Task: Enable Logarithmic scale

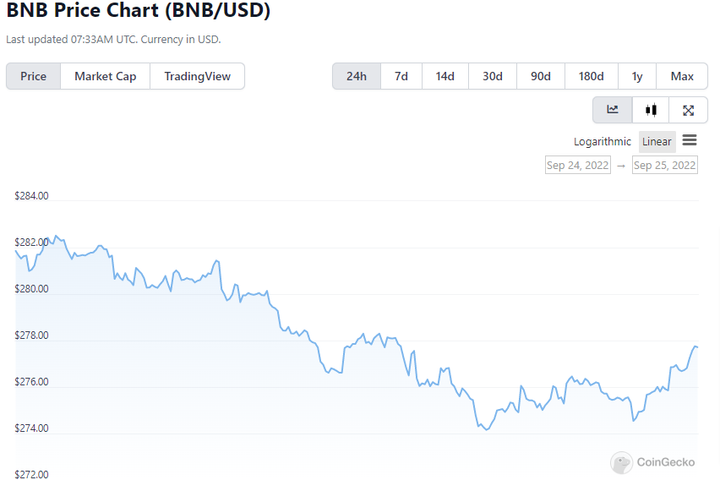Action: [602, 141]
